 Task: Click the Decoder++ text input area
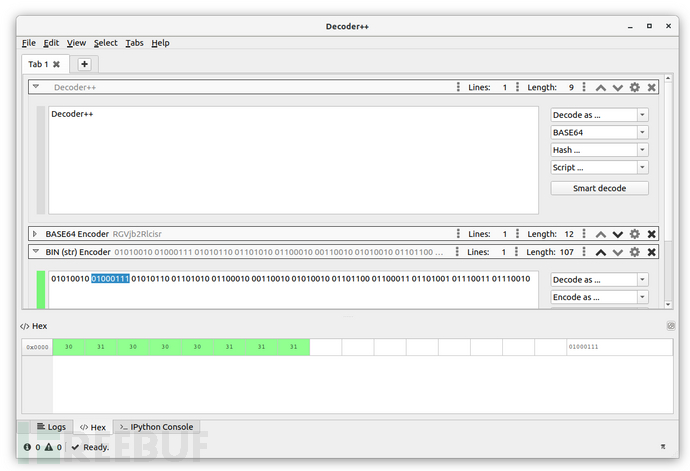[293, 160]
